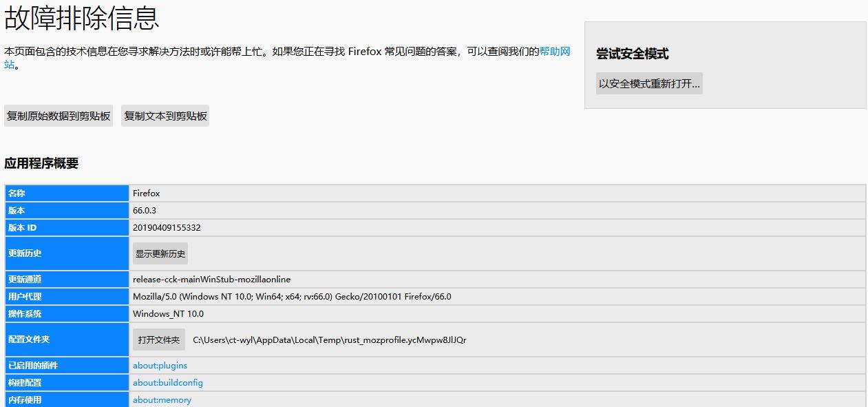Open profile folder with 打开文件夹
This screenshot has width=868, height=407.
[159, 340]
